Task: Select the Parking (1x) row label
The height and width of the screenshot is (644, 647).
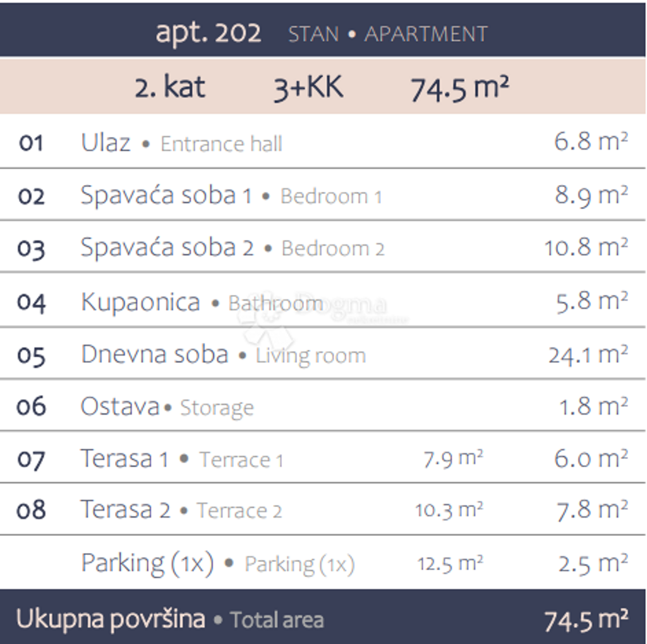Action: [x=218, y=563]
